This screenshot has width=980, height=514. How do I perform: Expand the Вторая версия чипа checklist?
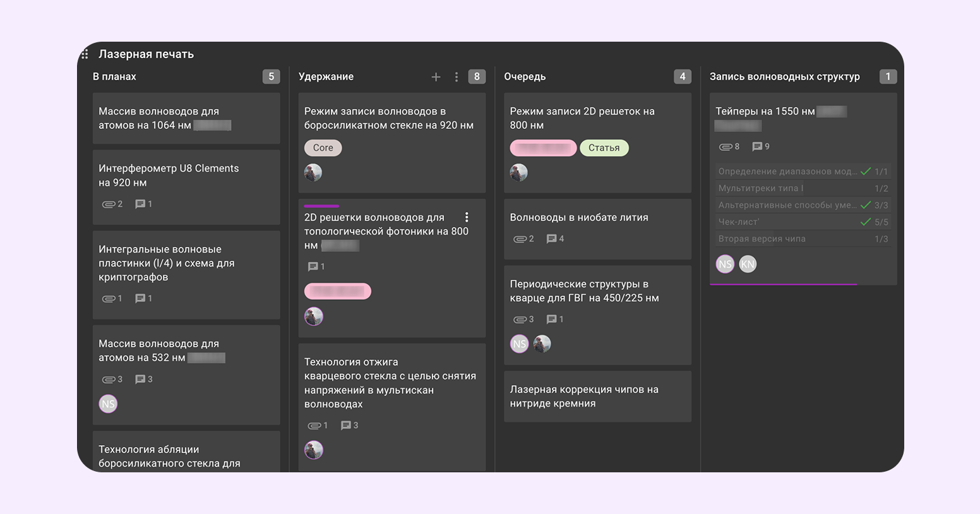click(x=803, y=239)
